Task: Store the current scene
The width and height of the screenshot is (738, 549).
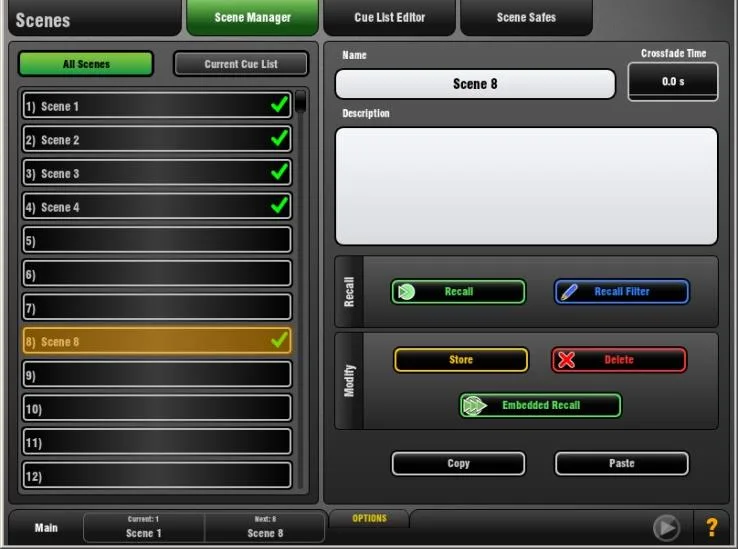Action: pos(461,360)
